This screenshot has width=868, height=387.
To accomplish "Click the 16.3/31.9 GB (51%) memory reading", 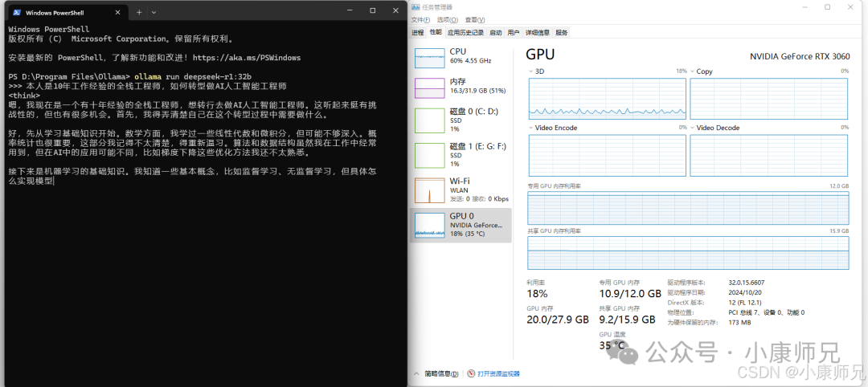I will coord(477,90).
